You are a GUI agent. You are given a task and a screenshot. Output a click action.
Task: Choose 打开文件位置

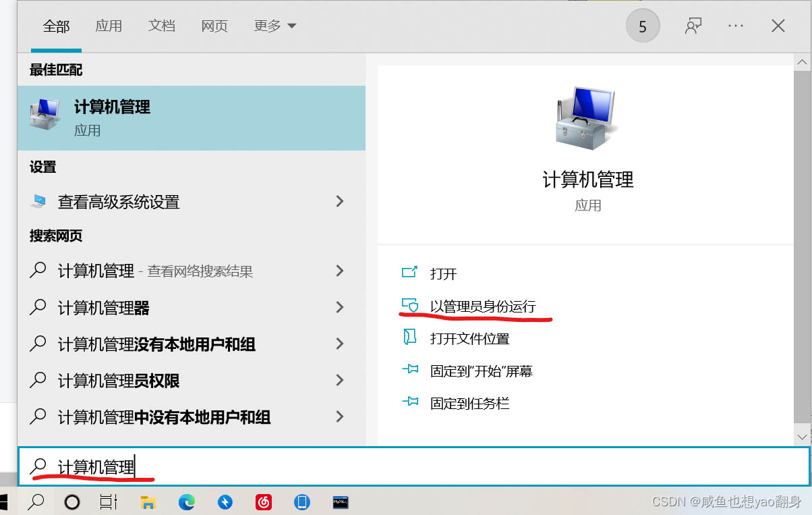(469, 338)
